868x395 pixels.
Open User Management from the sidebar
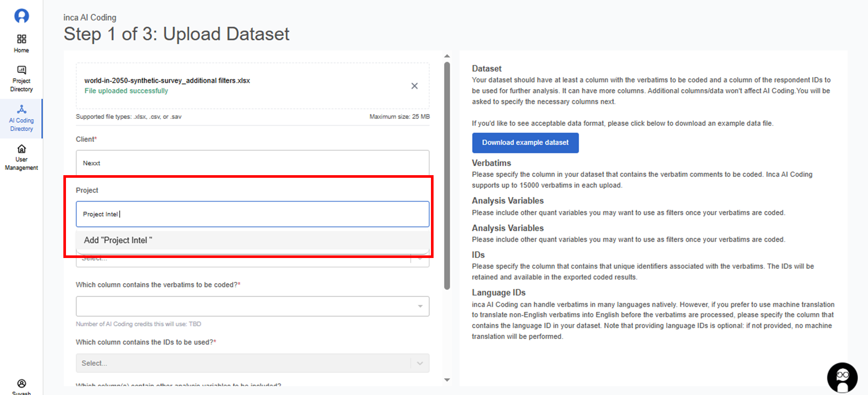(21, 157)
